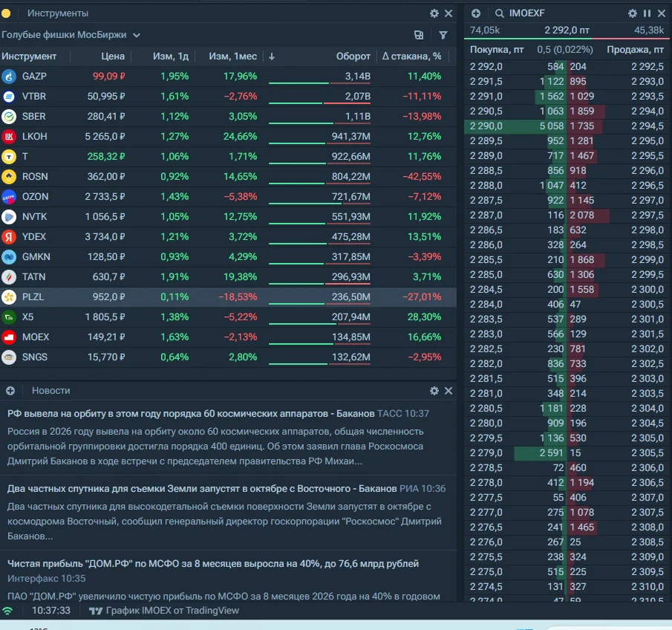Click the LKOH logo icon

pyautogui.click(x=9, y=137)
